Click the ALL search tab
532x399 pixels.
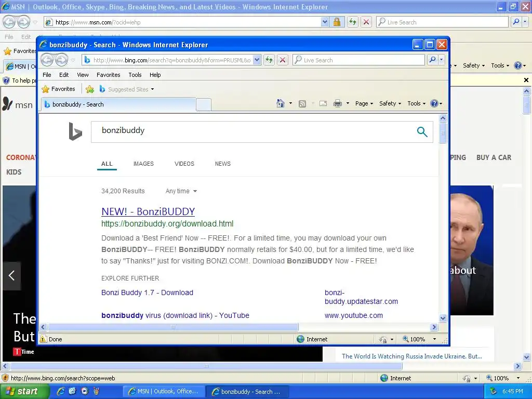(107, 164)
